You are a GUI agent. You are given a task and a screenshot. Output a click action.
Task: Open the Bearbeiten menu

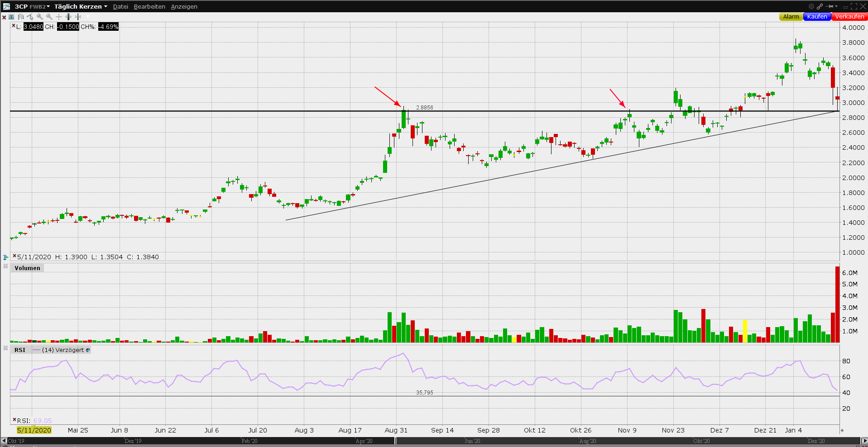tap(149, 6)
